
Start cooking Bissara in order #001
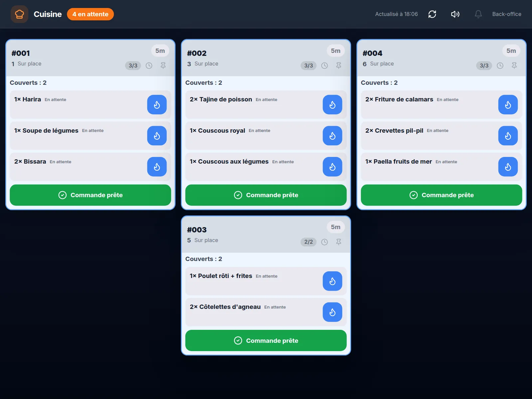coord(157,167)
